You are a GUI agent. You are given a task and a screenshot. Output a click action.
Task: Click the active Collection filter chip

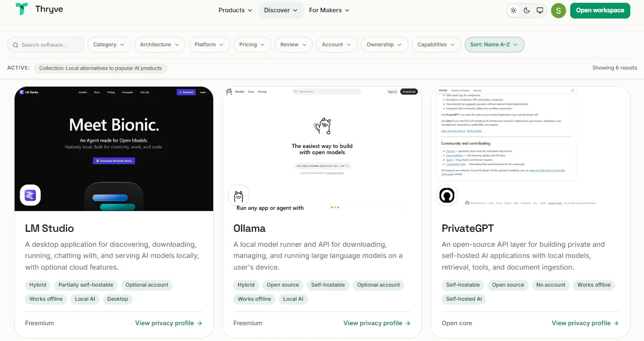[101, 68]
